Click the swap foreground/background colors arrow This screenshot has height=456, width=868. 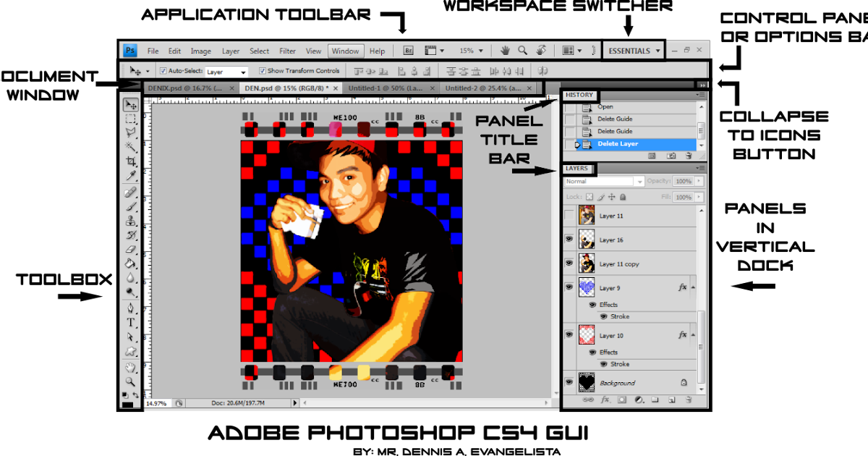click(x=136, y=394)
